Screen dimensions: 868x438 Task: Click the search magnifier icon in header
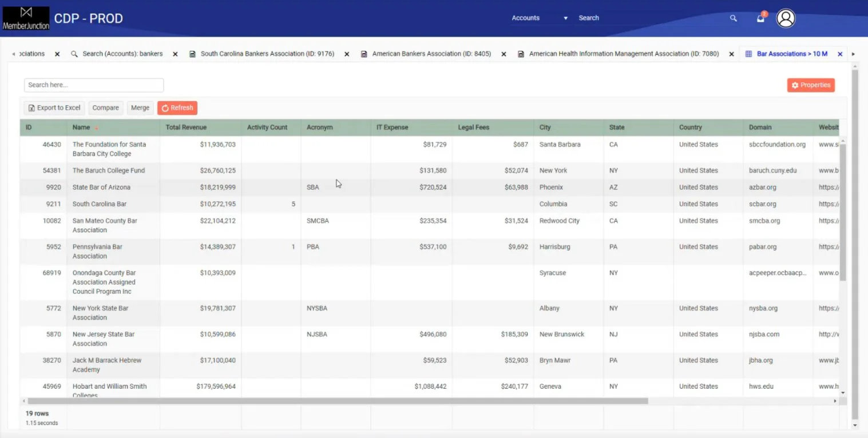(x=734, y=18)
